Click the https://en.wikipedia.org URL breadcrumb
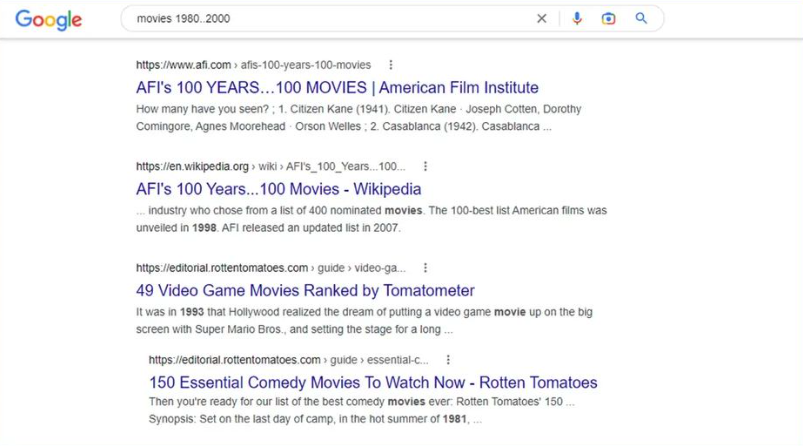 coord(270,166)
